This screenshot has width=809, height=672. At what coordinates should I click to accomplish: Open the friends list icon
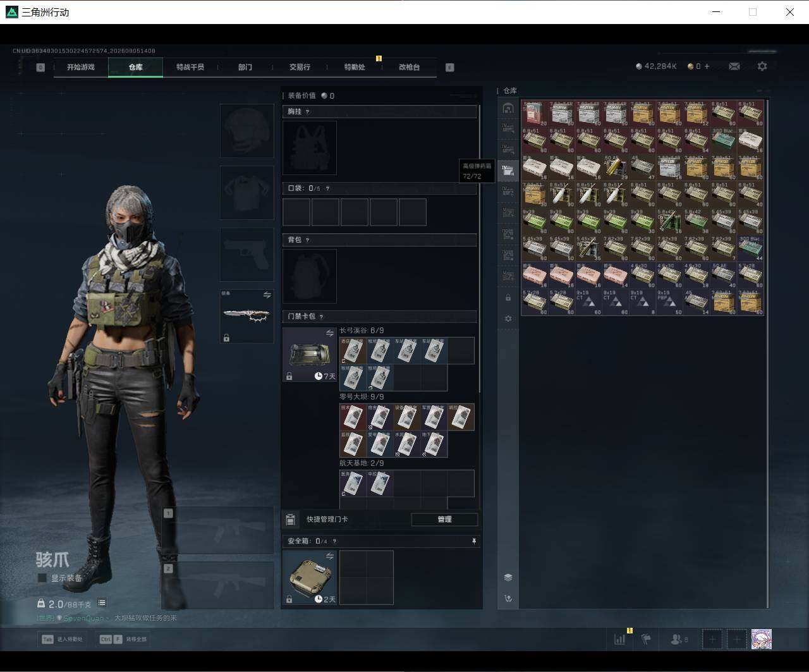pos(678,639)
